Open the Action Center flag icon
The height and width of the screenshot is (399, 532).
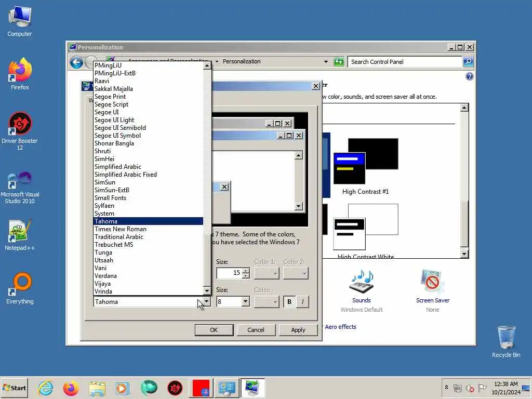pyautogui.click(x=482, y=388)
